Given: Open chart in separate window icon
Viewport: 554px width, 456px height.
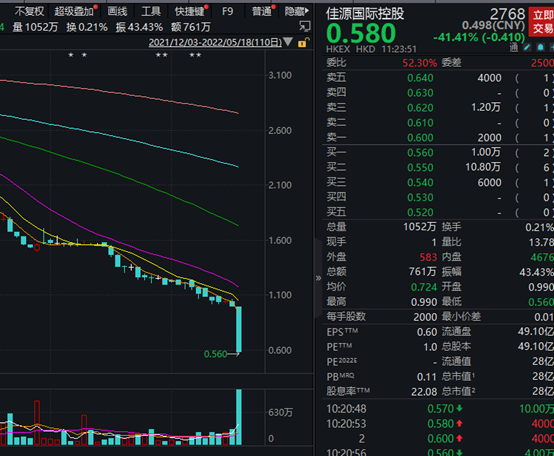Looking at the screenshot, I should point(305,26).
